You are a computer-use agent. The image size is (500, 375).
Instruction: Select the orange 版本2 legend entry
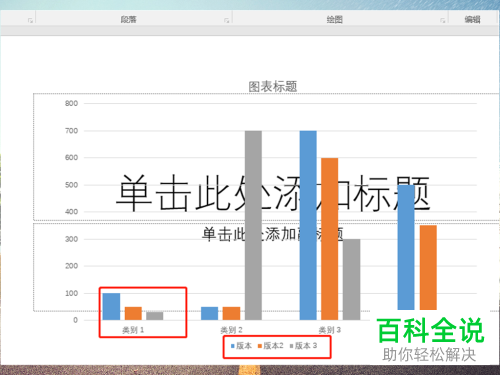pos(271,346)
